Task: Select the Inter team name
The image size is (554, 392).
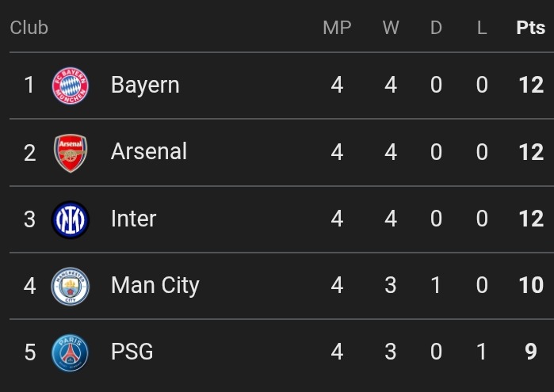Action: (134, 219)
